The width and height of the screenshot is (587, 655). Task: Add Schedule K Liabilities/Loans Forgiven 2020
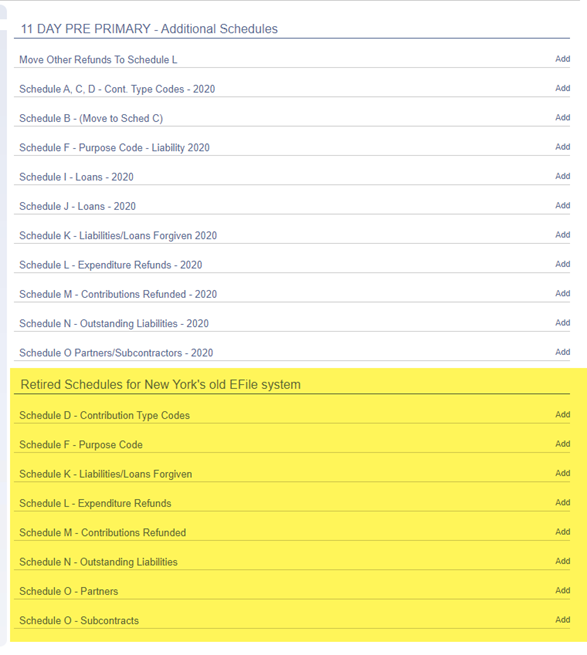(x=562, y=235)
